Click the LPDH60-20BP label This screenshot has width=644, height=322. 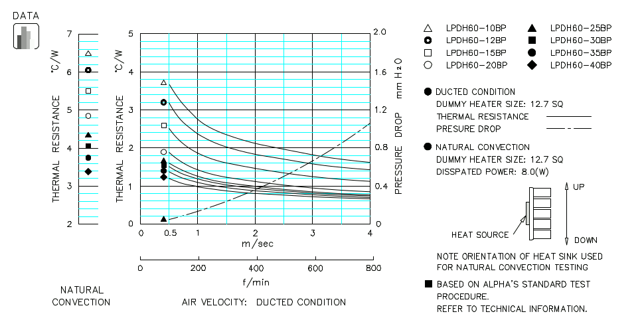477,65
